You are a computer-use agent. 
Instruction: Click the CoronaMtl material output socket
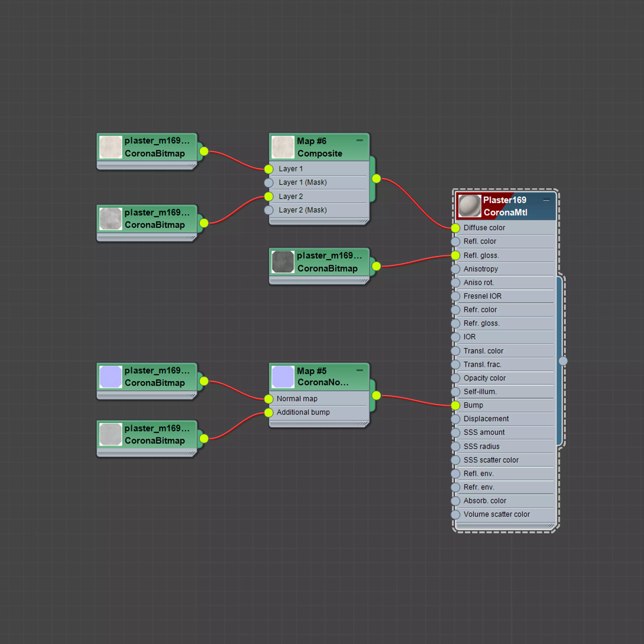[x=563, y=361]
